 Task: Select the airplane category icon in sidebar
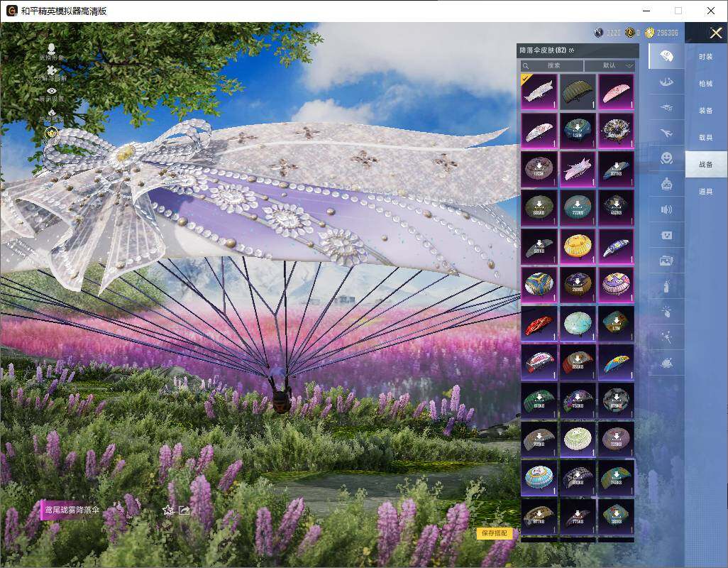[666, 133]
